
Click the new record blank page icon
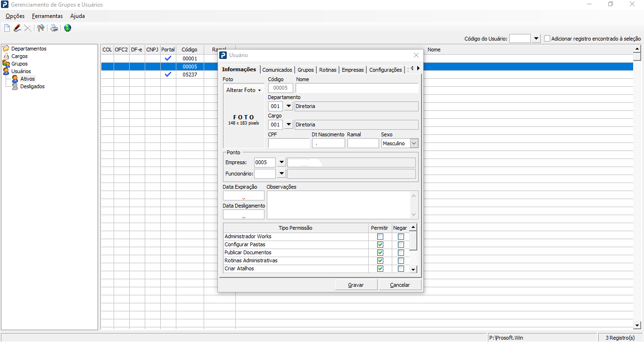point(7,28)
